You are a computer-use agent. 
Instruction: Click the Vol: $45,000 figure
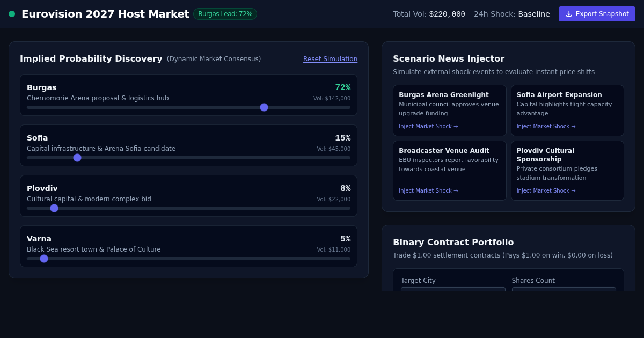pyautogui.click(x=334, y=149)
